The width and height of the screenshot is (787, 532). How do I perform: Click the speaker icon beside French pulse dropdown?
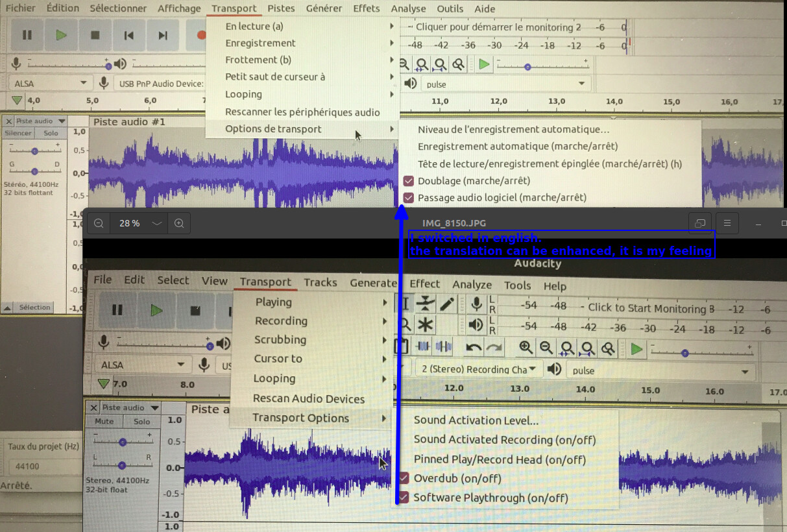(x=410, y=84)
